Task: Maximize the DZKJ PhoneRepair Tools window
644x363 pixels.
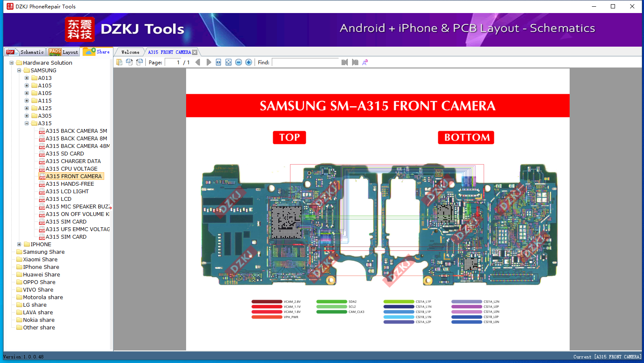Action: pyautogui.click(x=613, y=6)
